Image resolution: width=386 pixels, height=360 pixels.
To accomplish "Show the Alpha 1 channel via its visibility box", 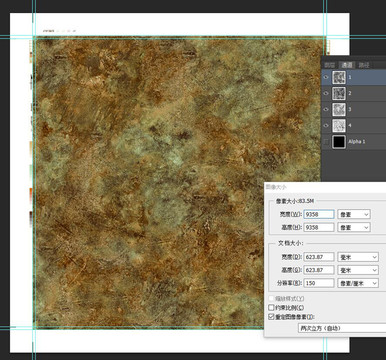I will 326,141.
